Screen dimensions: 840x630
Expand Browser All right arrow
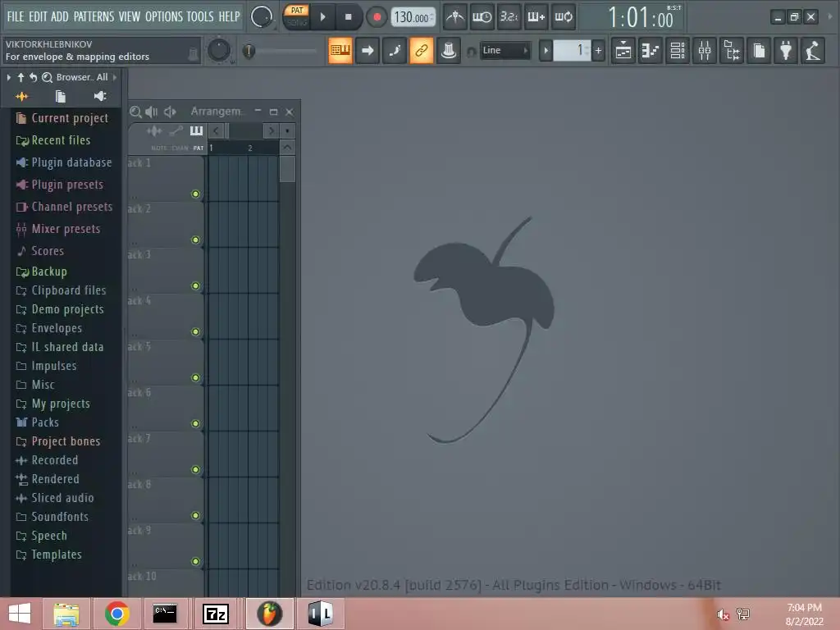[x=115, y=77]
